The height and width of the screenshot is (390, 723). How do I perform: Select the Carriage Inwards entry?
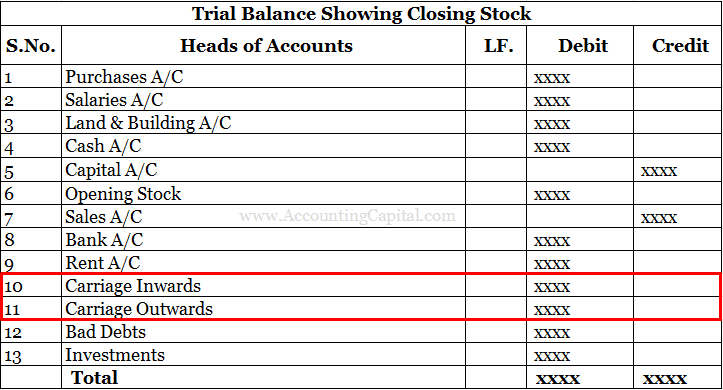133,286
